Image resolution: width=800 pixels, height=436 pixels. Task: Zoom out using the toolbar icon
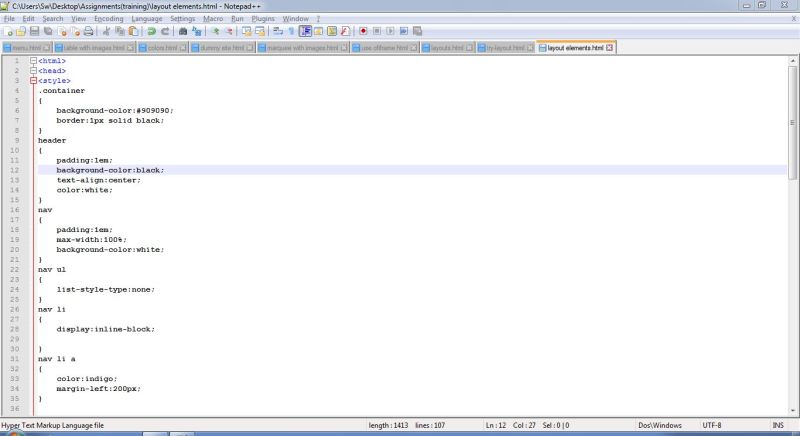pyautogui.click(x=229, y=31)
